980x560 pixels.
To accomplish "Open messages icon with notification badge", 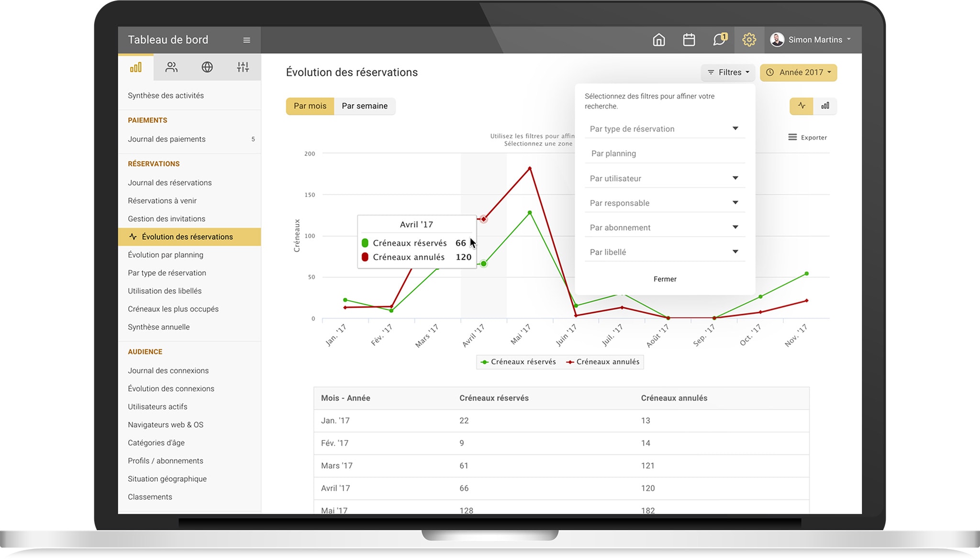I will coord(719,40).
